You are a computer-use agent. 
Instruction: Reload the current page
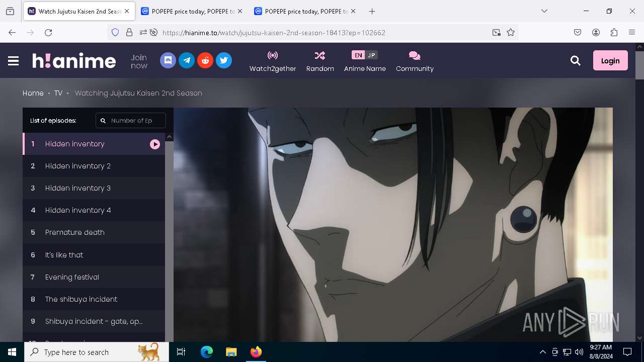[48, 32]
